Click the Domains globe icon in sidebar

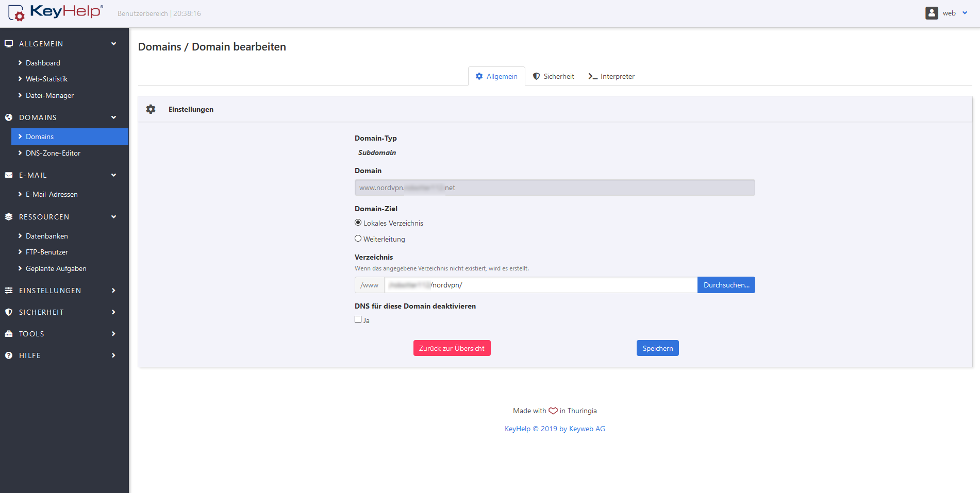pos(9,117)
